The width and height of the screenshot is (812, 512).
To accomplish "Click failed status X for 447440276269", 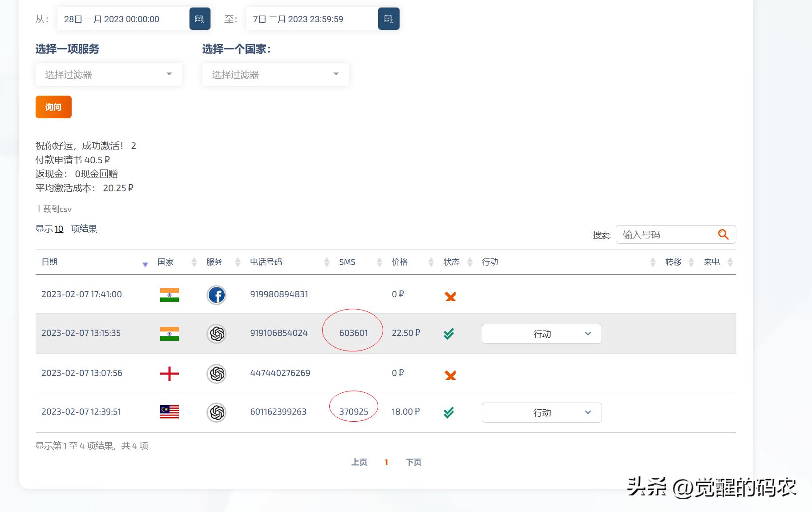I will click(450, 375).
